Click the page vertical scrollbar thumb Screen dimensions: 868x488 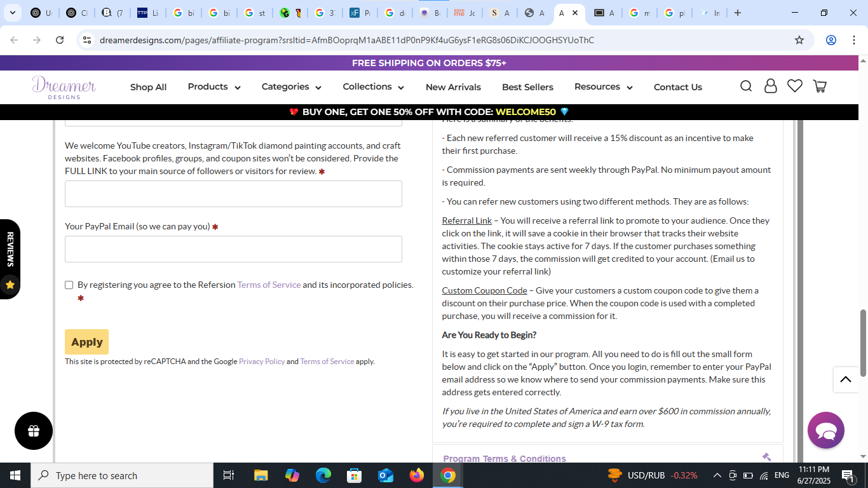click(x=863, y=343)
